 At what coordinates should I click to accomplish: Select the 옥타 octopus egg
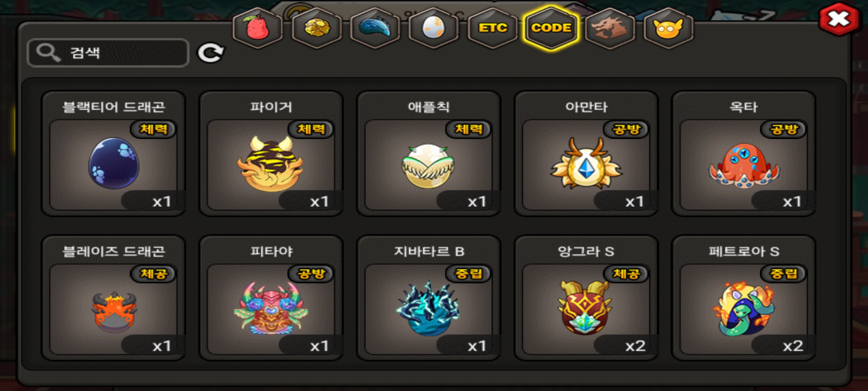click(744, 154)
